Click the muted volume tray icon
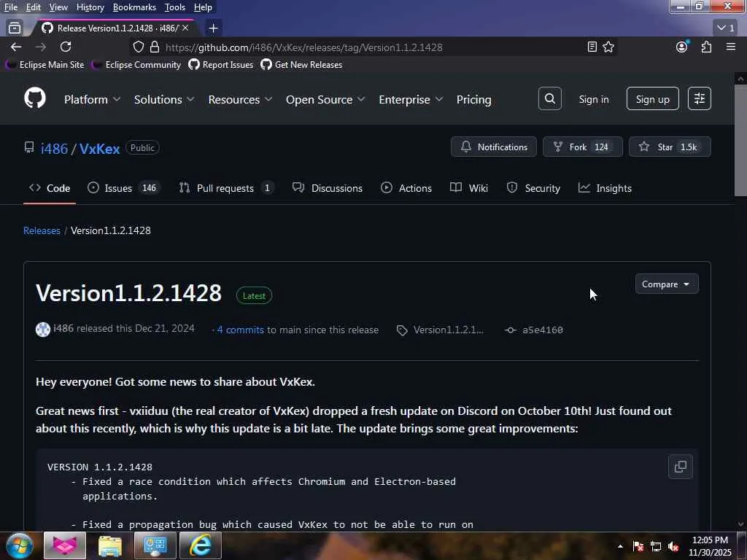This screenshot has height=560, width=747. [x=673, y=547]
